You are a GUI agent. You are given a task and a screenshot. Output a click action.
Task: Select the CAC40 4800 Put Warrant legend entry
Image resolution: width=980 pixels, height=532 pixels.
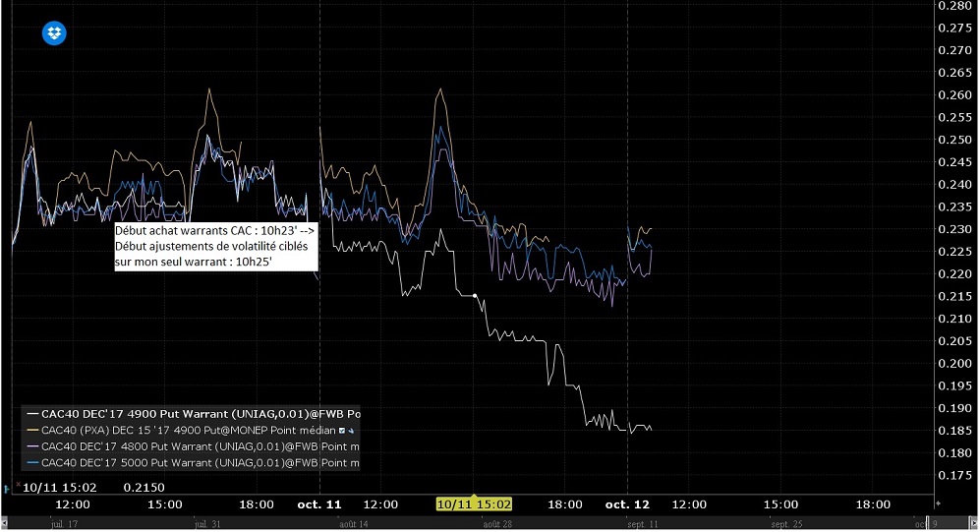tap(193, 446)
